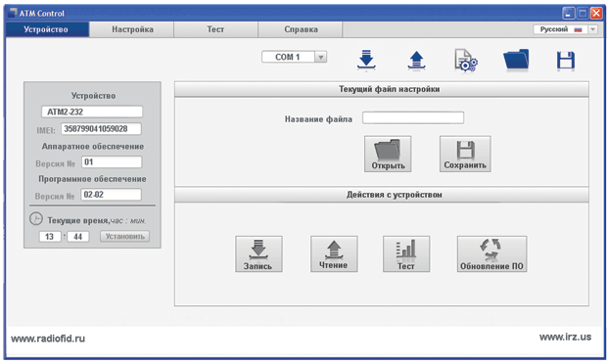Click the www.radiofid.ru link
This screenshot has height=364, width=607.
tap(48, 339)
